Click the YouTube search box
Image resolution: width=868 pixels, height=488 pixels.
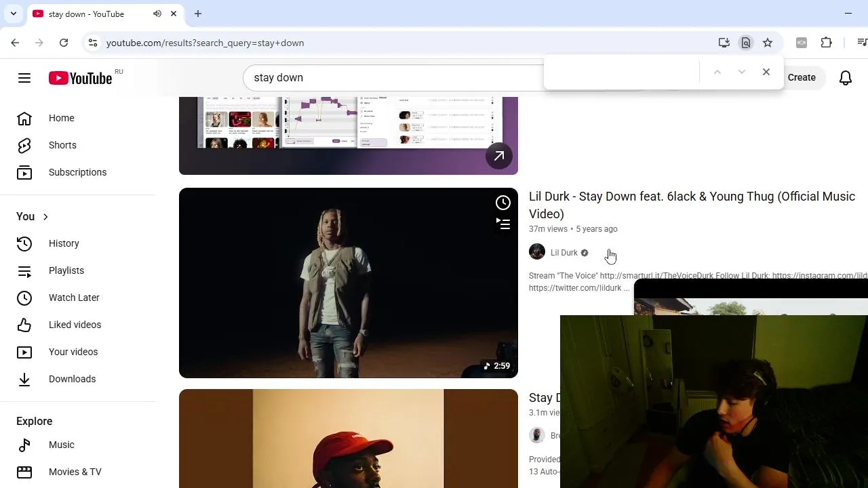pyautogui.click(x=393, y=77)
